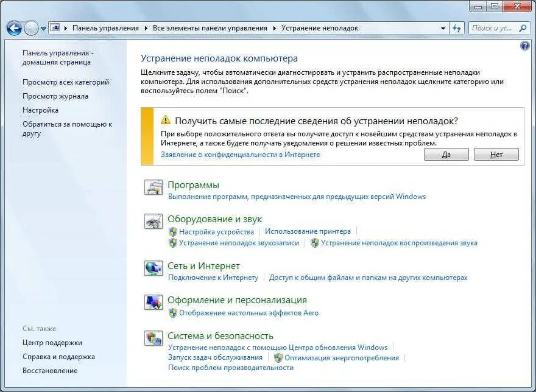Click the Programs category icon
The image size is (536, 392).
tap(153, 187)
